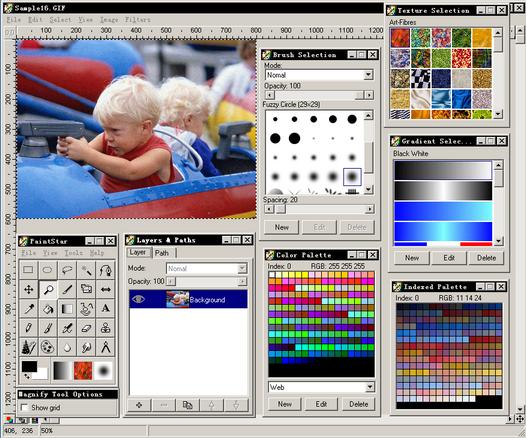
Task: Enable the Show grid checkbox
Action: coord(24,407)
